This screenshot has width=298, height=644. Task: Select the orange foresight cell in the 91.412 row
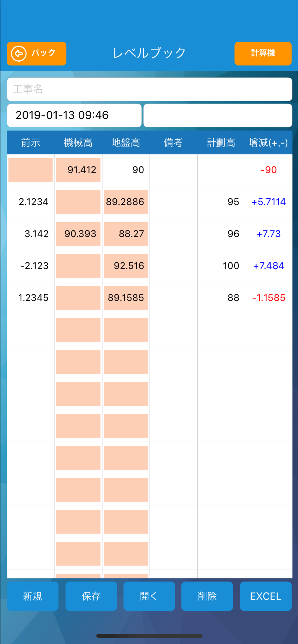(x=30, y=170)
